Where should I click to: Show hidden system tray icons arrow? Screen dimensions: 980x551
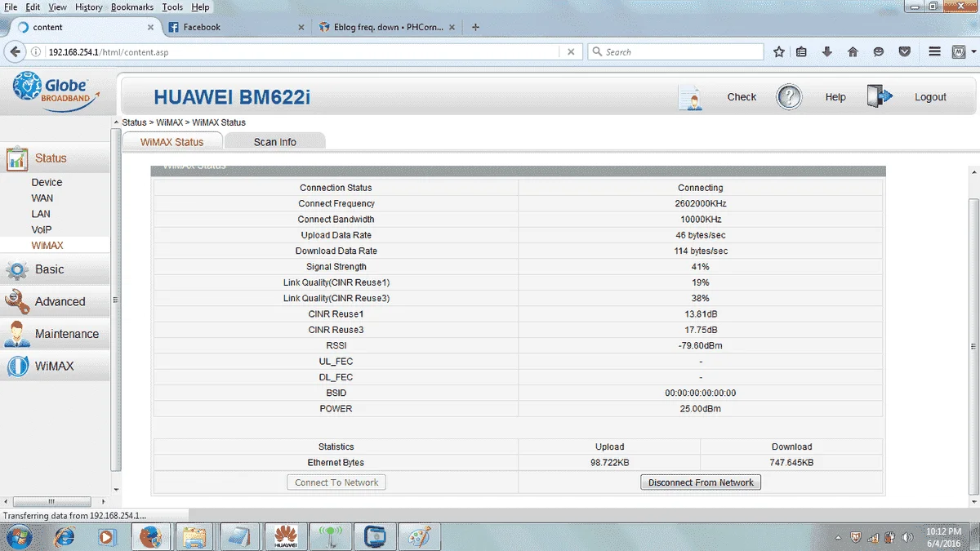838,537
